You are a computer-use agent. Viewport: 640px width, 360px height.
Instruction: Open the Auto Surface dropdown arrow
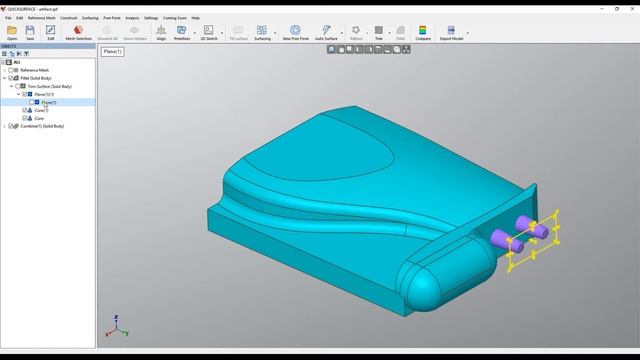tap(342, 33)
